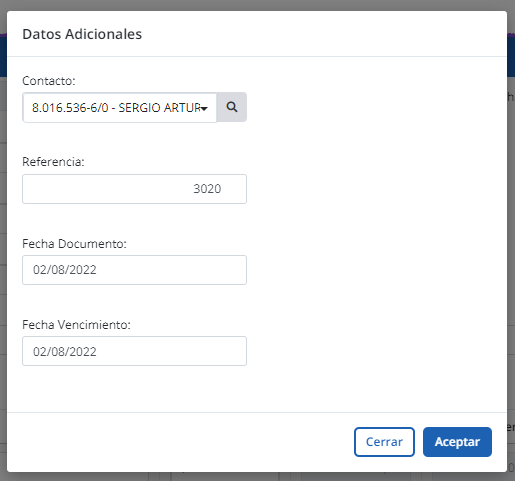Screen dimensions: 515x481
Task: Click the Datos Adicionales dialog title
Action: coord(82,34)
